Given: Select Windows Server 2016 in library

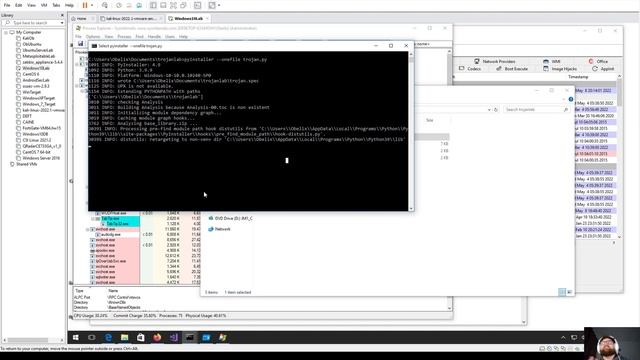Looking at the screenshot, I should click(x=41, y=158).
